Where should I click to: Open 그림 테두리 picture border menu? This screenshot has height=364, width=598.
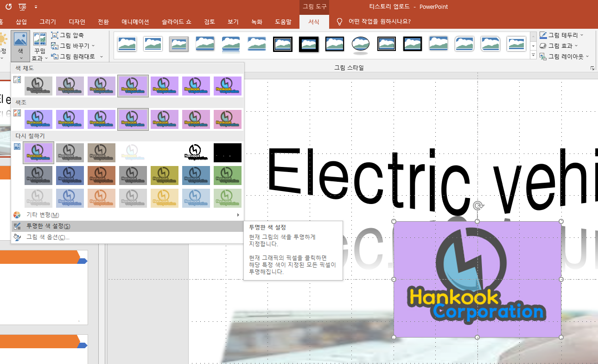pyautogui.click(x=561, y=35)
